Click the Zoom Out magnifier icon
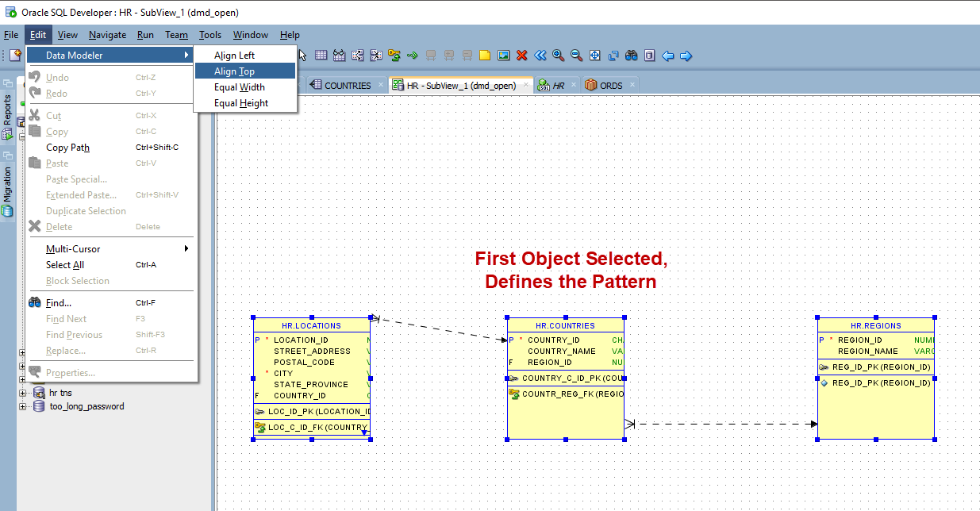 pos(576,56)
